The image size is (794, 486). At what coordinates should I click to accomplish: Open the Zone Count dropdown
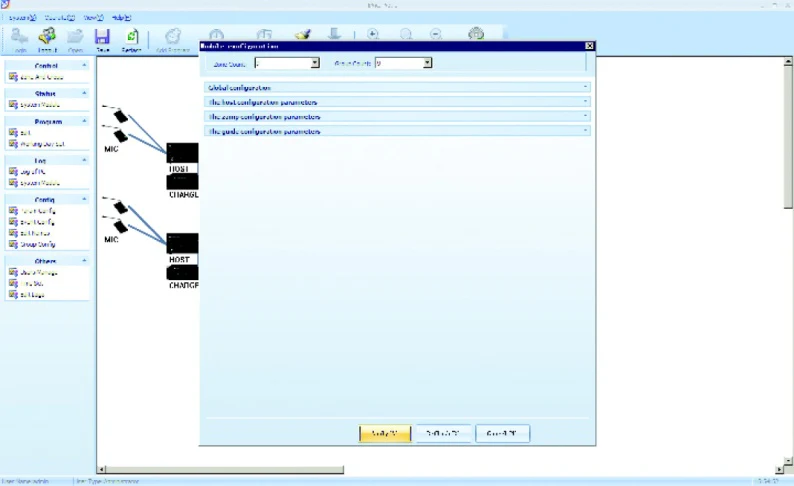tap(315, 63)
